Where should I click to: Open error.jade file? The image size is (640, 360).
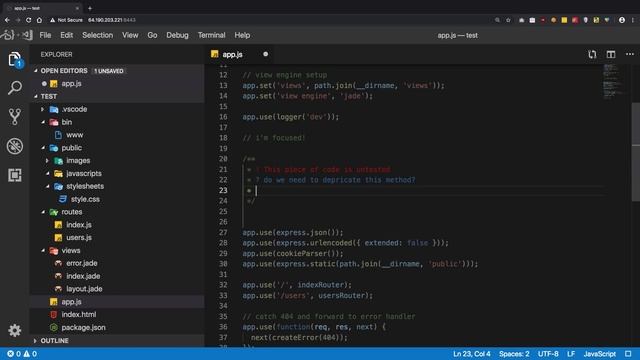[82, 263]
